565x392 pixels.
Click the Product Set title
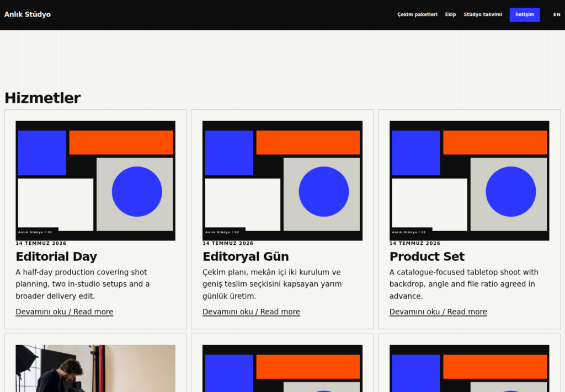pyautogui.click(x=427, y=256)
